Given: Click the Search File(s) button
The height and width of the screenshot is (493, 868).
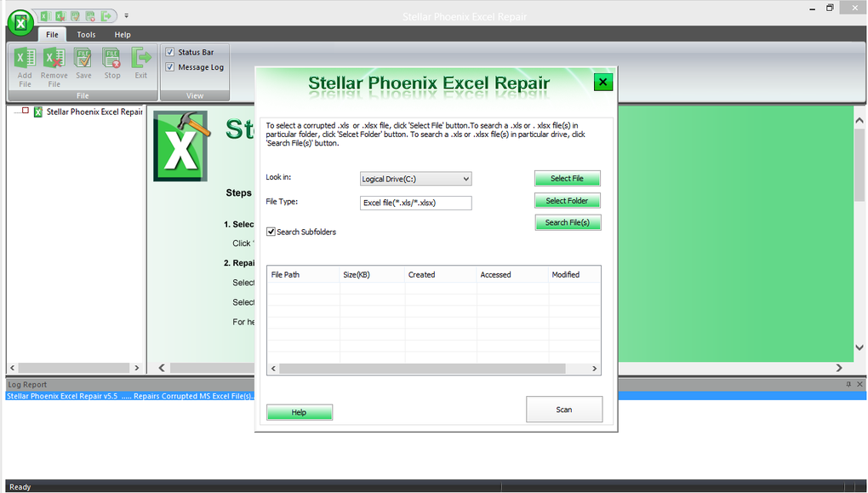Looking at the screenshot, I should tap(568, 223).
